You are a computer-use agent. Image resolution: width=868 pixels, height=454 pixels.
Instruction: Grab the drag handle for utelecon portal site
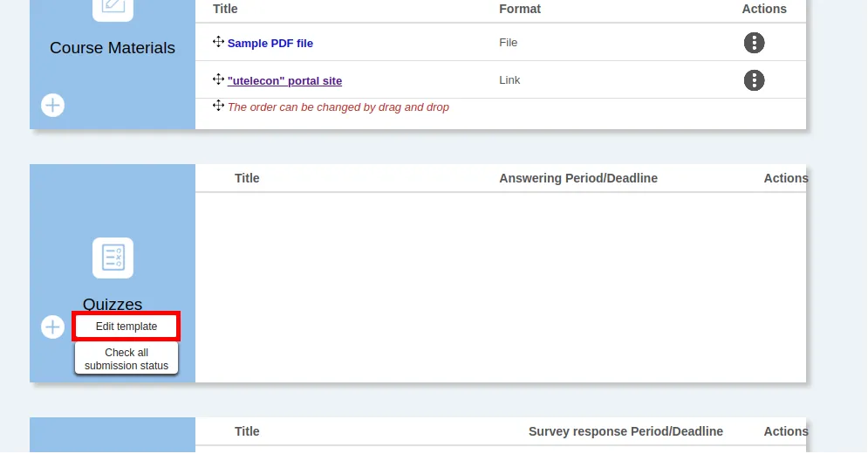(218, 79)
